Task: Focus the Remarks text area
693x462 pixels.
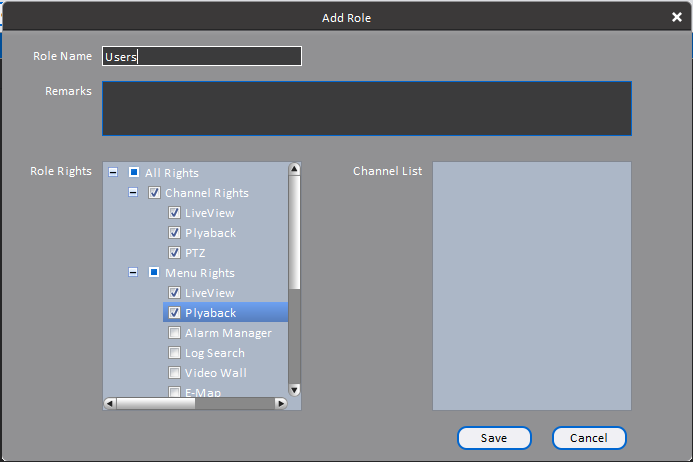Action: (367, 108)
